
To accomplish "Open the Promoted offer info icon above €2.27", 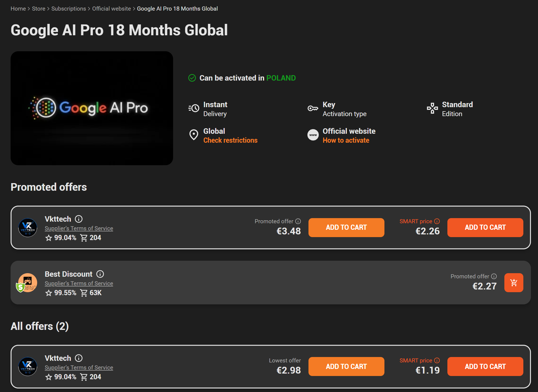I will [x=494, y=276].
